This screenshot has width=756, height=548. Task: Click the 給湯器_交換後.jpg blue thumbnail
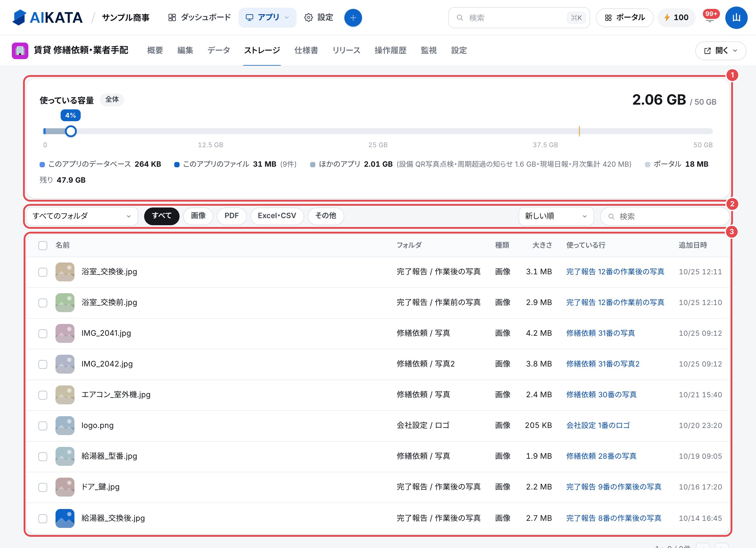point(65,518)
